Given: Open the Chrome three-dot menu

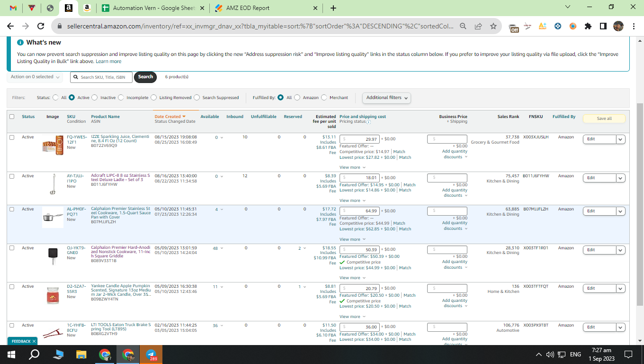Looking at the screenshot, I should pyautogui.click(x=633, y=27).
